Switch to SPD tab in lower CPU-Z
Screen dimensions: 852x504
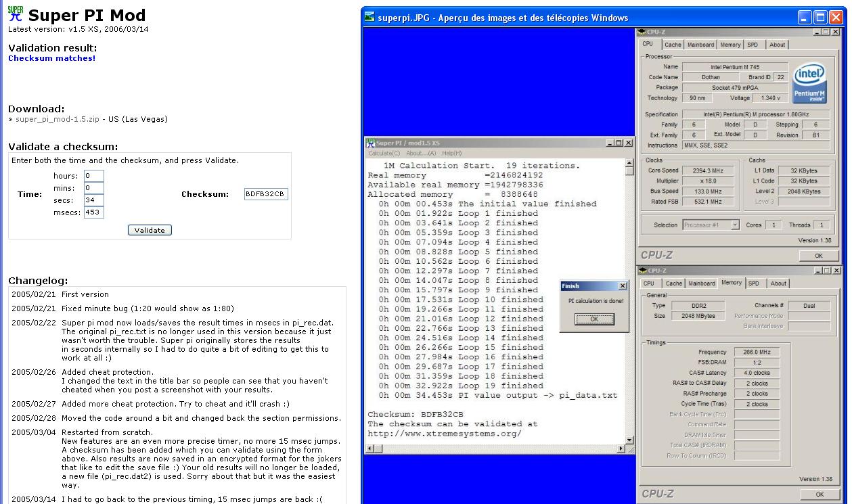(754, 283)
